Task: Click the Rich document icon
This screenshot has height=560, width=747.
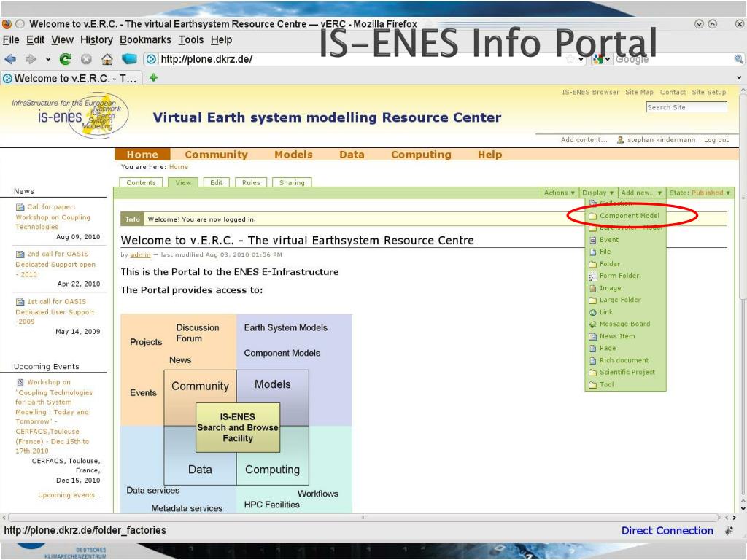Action: pos(592,360)
